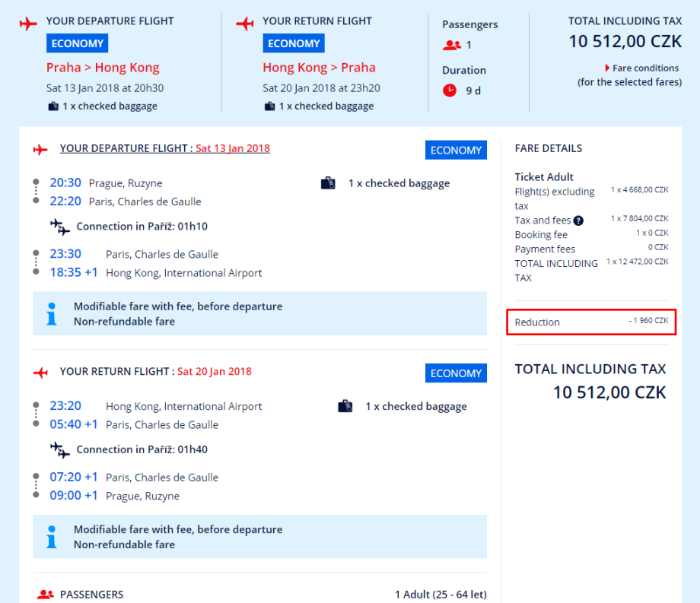This screenshot has height=603, width=700.
Task: Click the connection planes icon for 01h40 layover
Action: coord(59,449)
